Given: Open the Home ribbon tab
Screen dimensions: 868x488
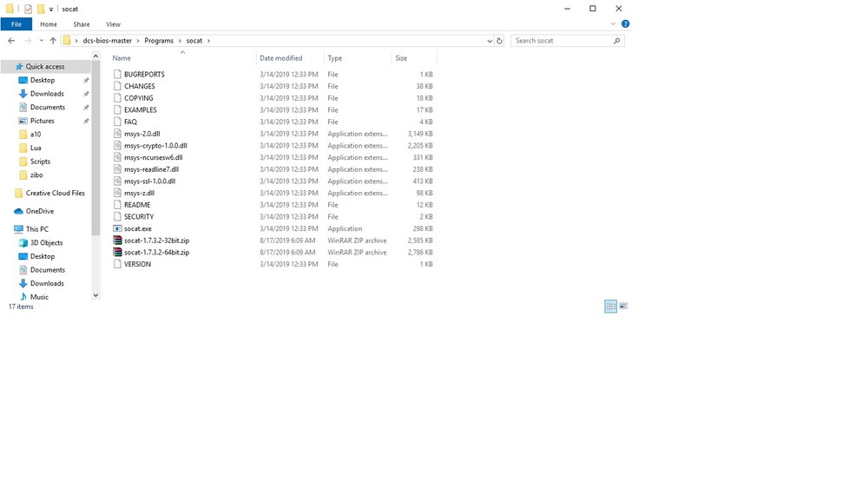Looking at the screenshot, I should (x=48, y=24).
